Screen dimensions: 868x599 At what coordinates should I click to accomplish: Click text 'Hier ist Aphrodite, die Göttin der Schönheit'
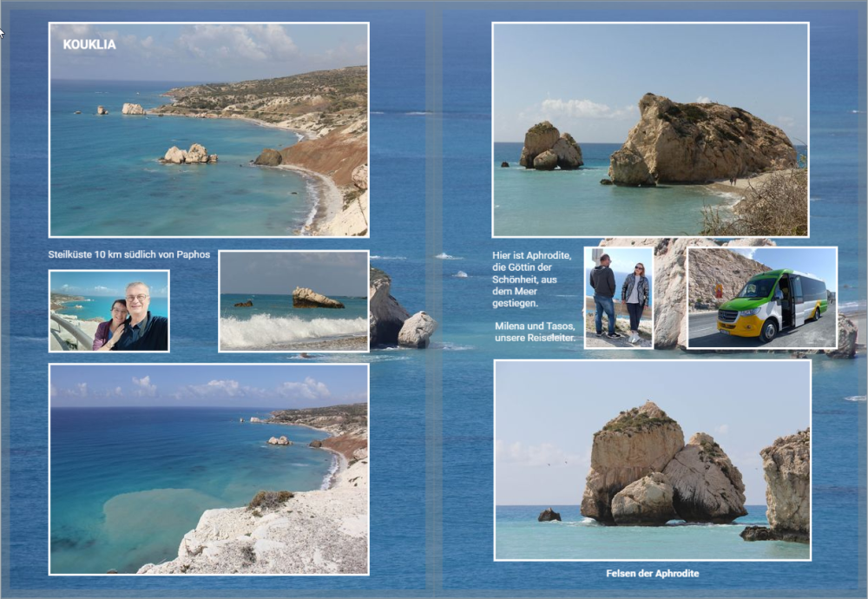(531, 279)
